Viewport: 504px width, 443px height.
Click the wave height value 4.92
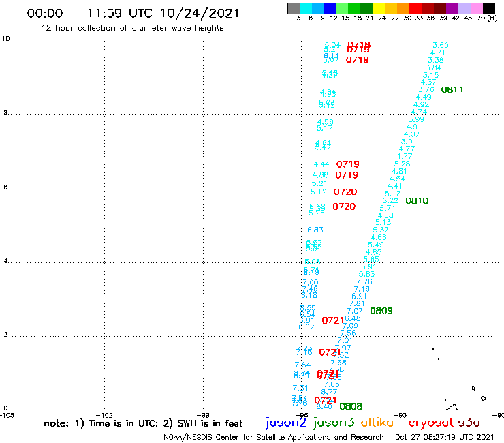pyautogui.click(x=421, y=104)
